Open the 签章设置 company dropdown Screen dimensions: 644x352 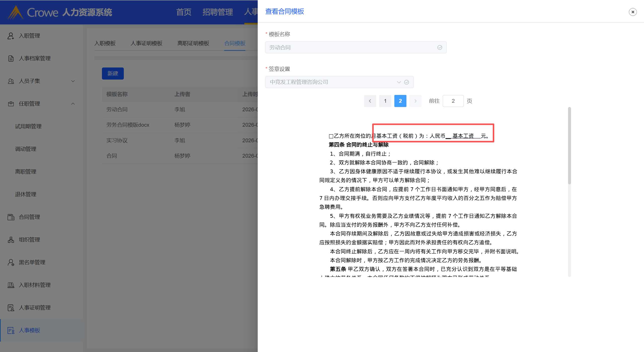(x=339, y=82)
